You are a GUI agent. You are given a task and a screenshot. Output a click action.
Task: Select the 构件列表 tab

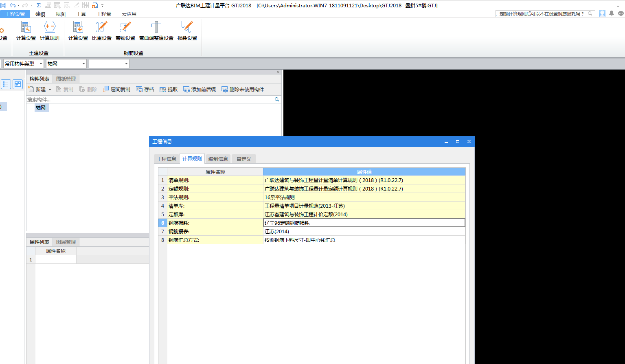click(x=39, y=79)
